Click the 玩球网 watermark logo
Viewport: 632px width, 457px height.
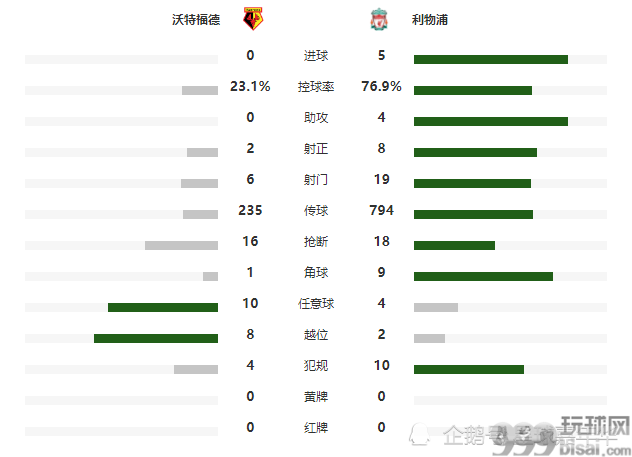(596, 426)
